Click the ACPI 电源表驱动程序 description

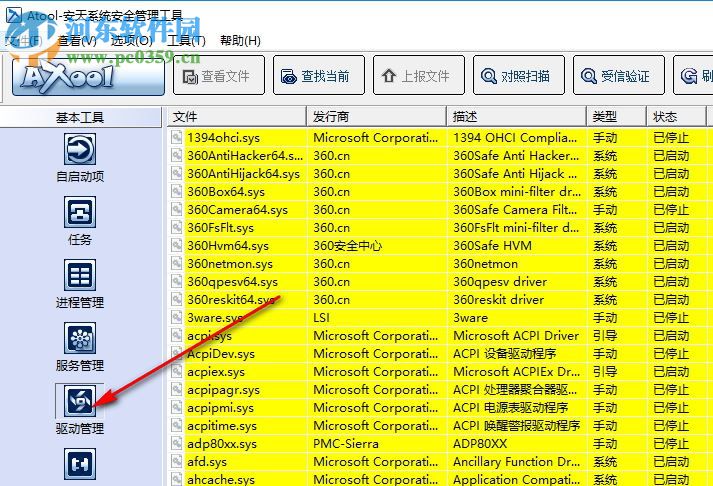coord(511,408)
